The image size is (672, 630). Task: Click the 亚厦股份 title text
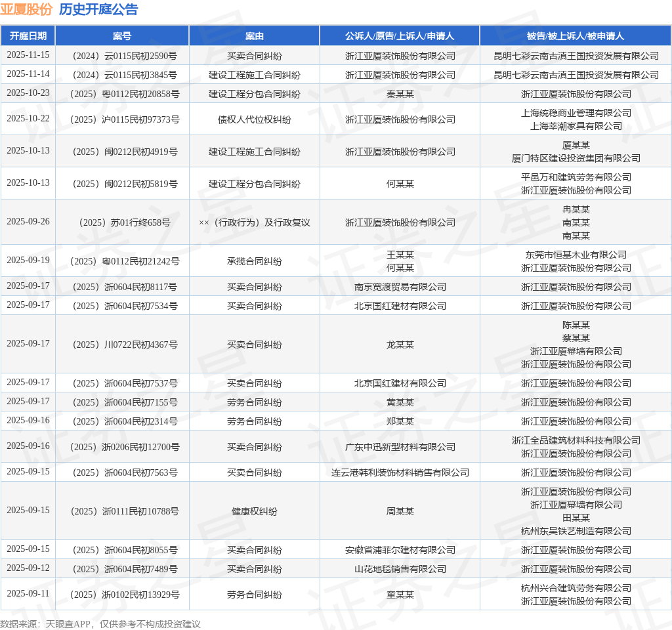point(26,9)
